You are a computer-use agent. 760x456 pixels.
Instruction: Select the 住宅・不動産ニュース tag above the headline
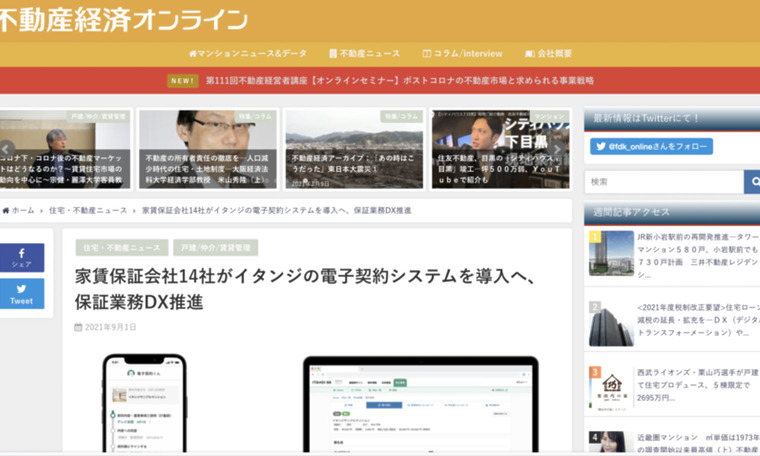coord(121,247)
